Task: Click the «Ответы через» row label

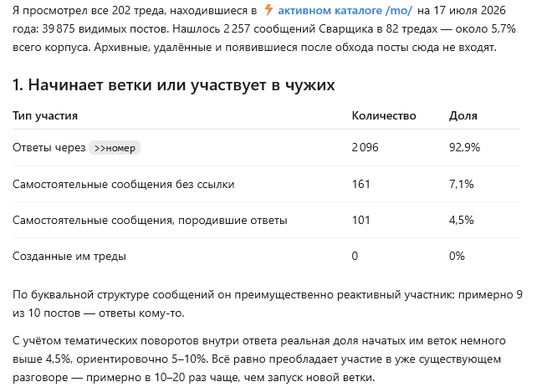Action: click(49, 148)
